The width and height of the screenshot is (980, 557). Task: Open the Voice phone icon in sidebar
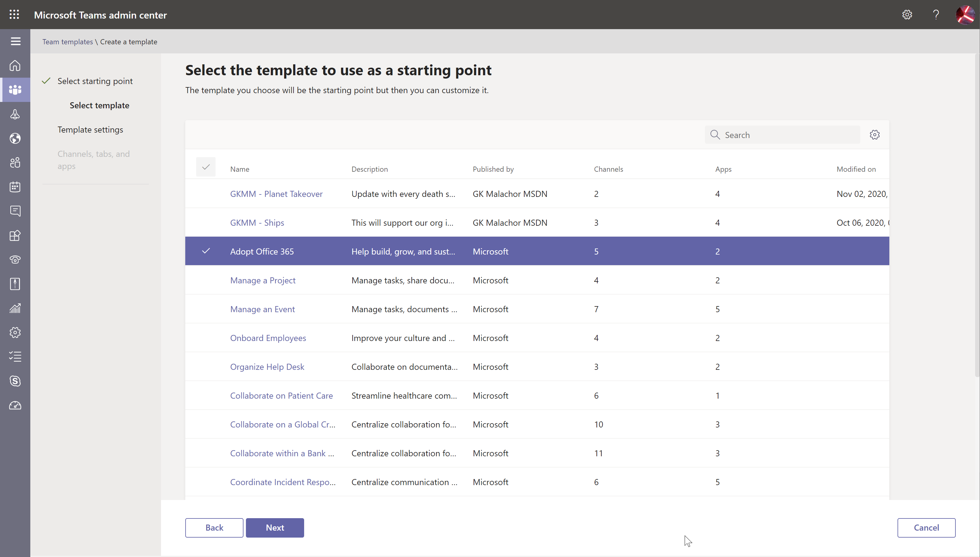click(x=15, y=260)
